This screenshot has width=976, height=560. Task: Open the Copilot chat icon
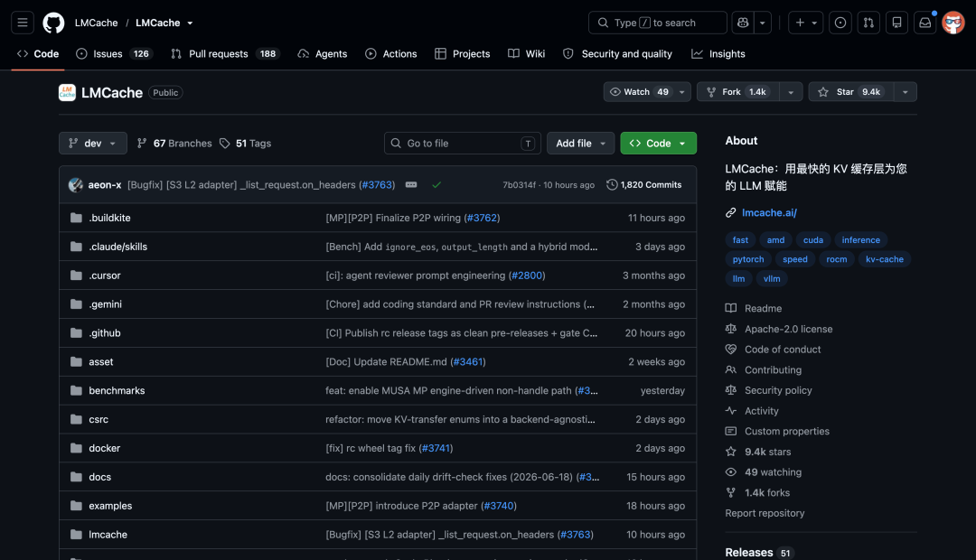743,23
